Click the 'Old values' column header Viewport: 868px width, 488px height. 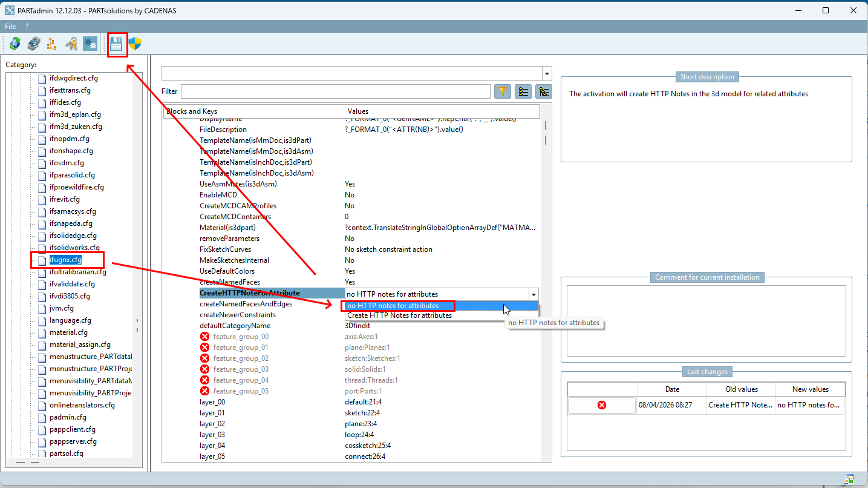coord(741,389)
